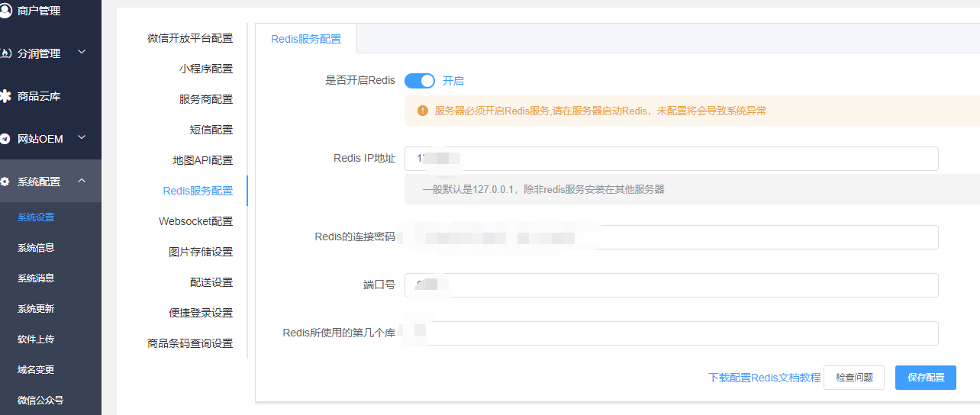Viewport: 980px width, 415px height.
Task: Click the 商品云库 sidebar icon
Action: pos(5,96)
